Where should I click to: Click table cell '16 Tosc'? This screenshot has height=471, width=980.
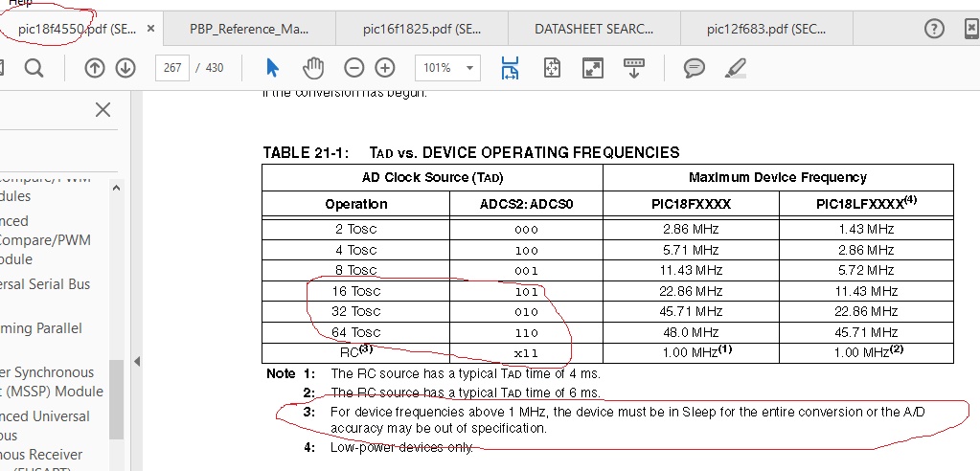point(355,291)
